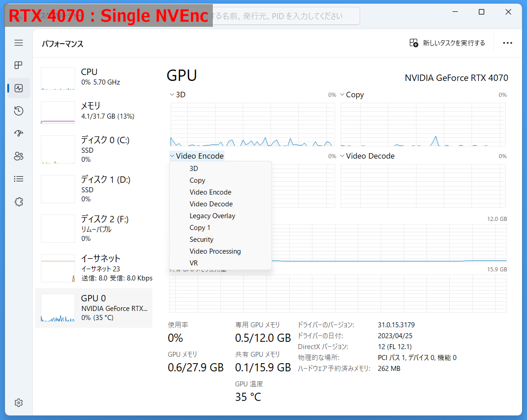Viewport: 527px width, 420px height.
Task: Choose Video Processing from the engine list
Action: (220, 251)
